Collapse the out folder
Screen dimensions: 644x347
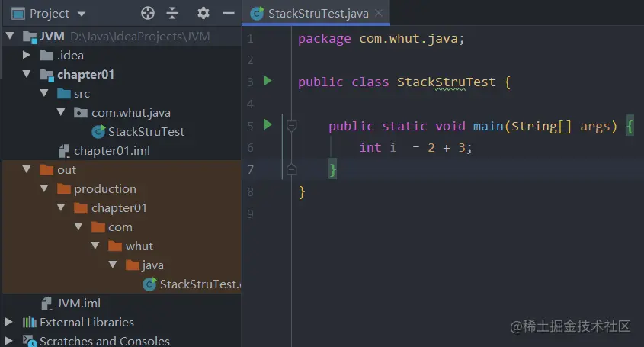(27, 169)
